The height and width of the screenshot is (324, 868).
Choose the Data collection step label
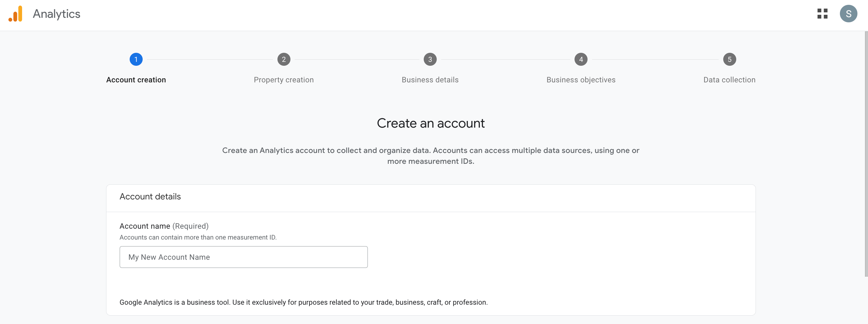[x=729, y=80]
